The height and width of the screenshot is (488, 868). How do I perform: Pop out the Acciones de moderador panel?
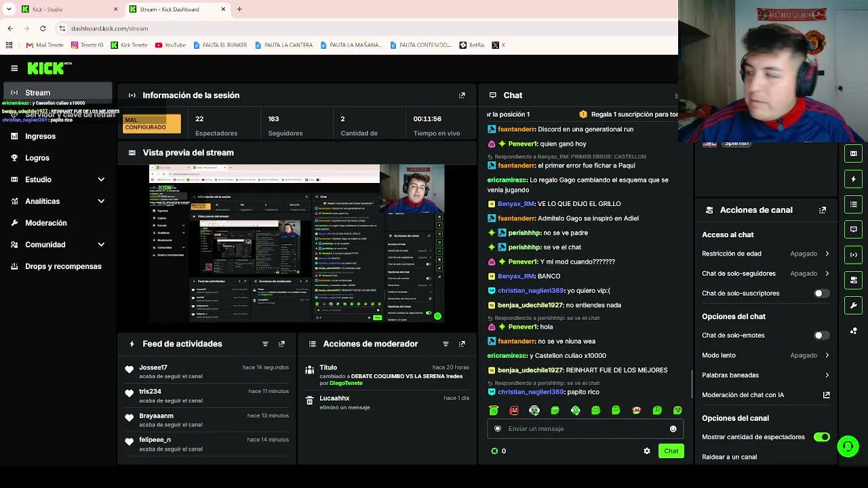pos(462,344)
